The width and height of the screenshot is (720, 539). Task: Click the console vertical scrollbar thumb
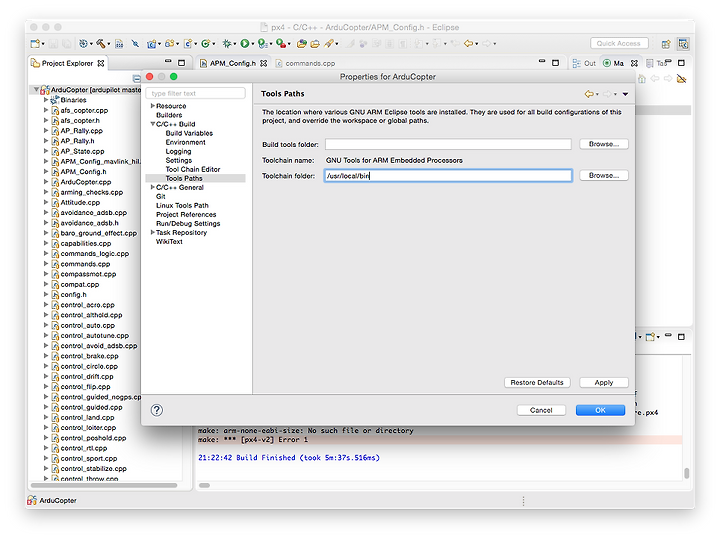[686, 473]
